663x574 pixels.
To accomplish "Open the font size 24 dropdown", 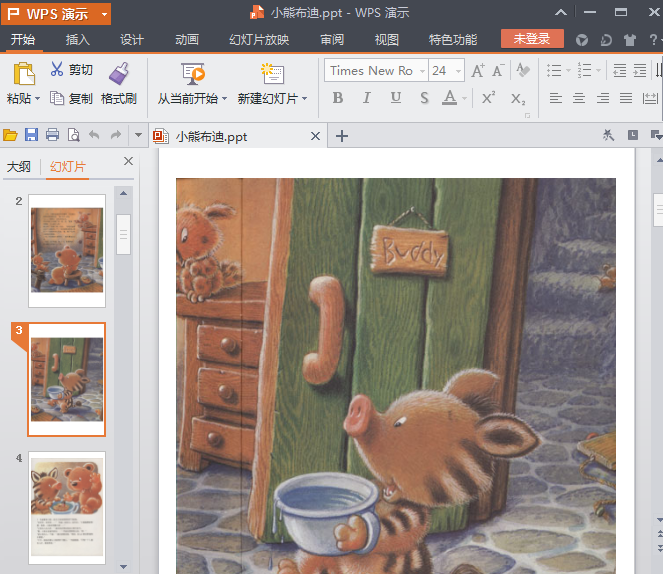I will 458,71.
